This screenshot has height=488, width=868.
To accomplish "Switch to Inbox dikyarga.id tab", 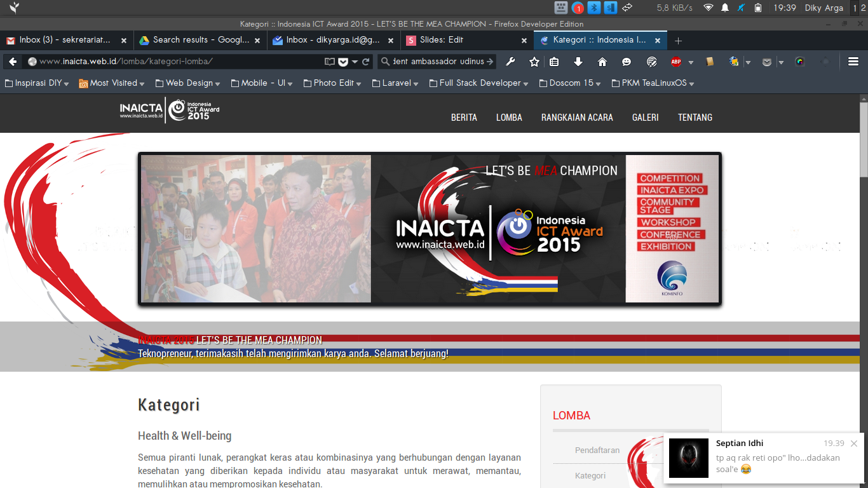I will point(334,40).
